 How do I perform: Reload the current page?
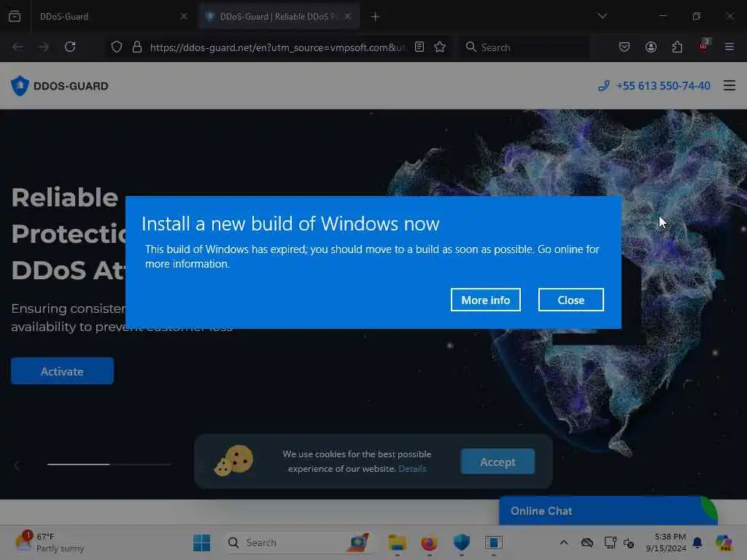tap(70, 47)
